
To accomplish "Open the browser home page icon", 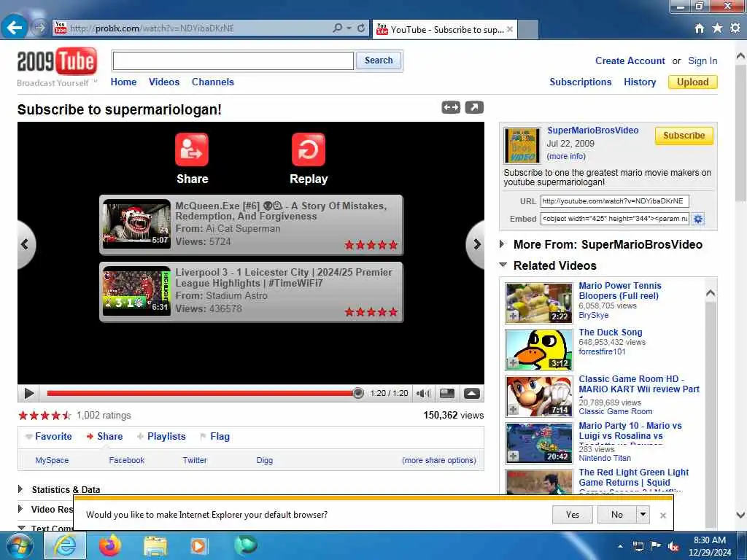I will (700, 28).
